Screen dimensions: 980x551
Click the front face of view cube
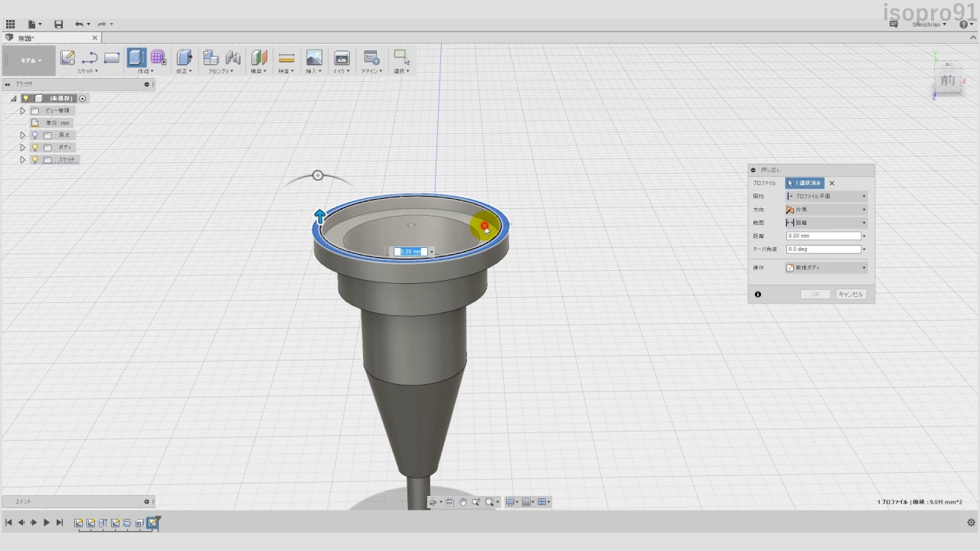pos(948,80)
